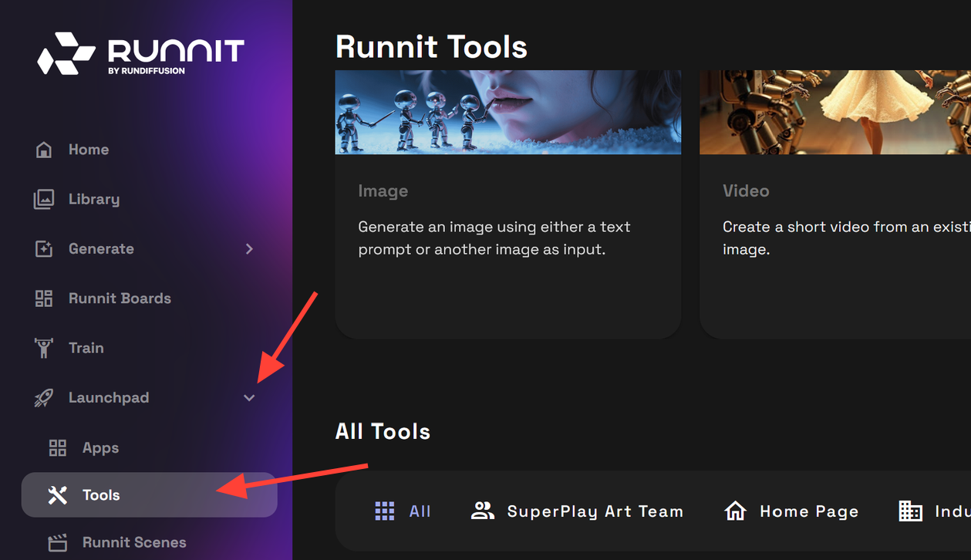Select the All tools filter tab
971x560 pixels.
[403, 511]
